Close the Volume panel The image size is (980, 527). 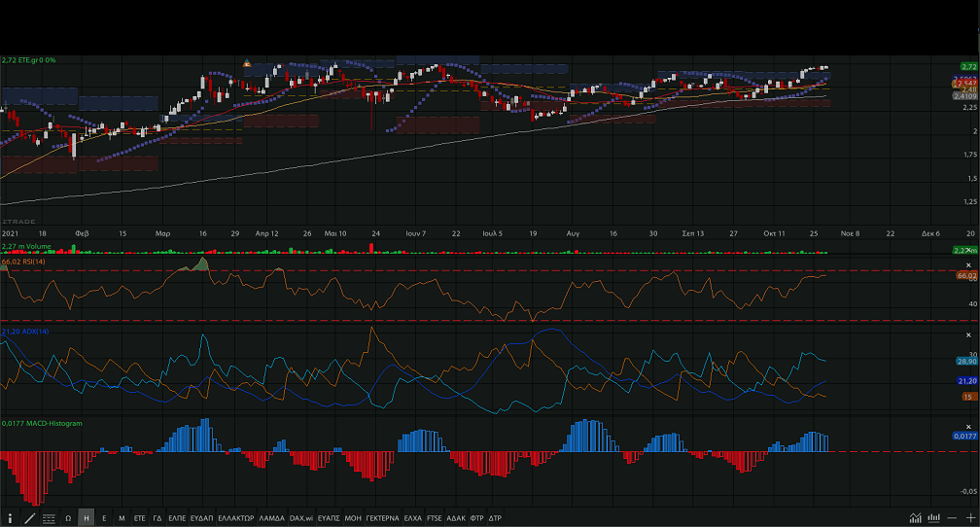pyautogui.click(x=968, y=251)
